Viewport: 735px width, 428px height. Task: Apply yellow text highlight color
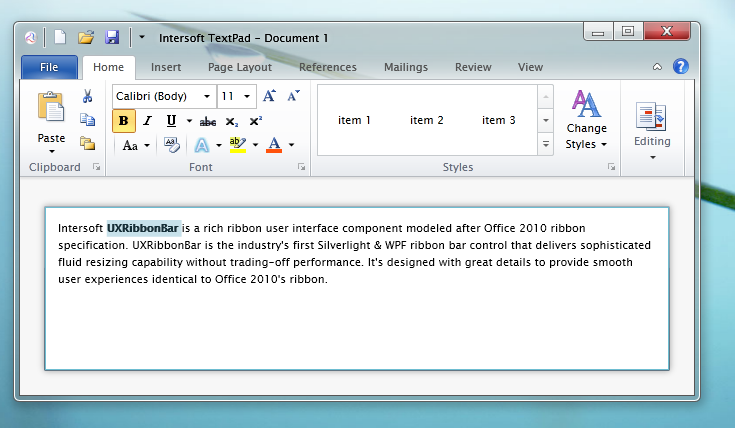click(x=238, y=145)
